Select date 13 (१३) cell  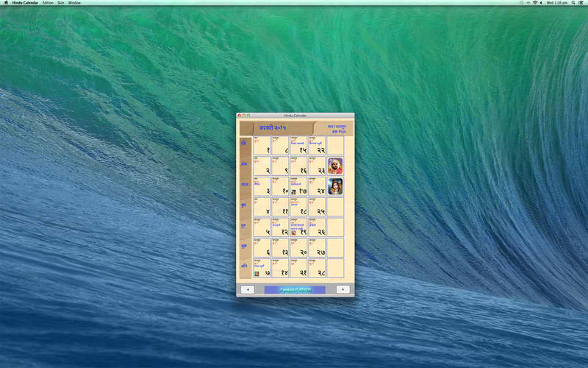pos(280,248)
